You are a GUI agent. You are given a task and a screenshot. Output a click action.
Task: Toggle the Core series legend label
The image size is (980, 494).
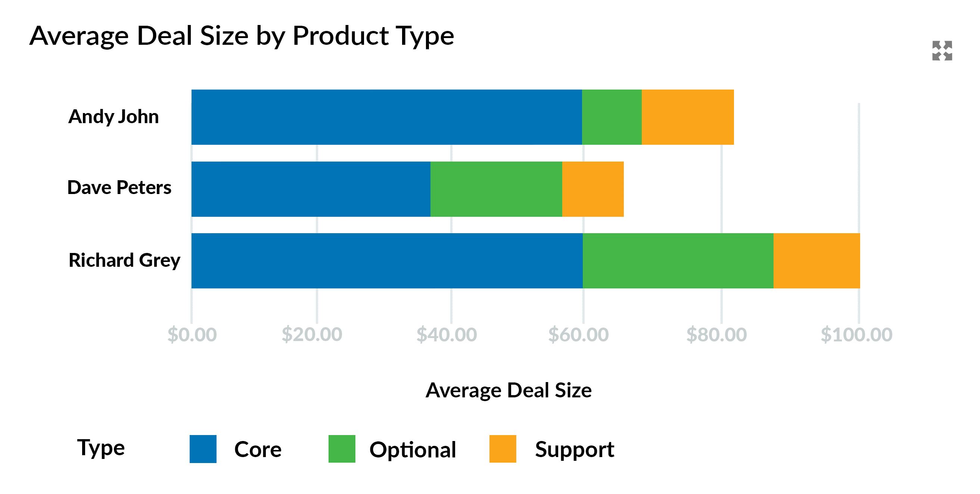(x=258, y=450)
